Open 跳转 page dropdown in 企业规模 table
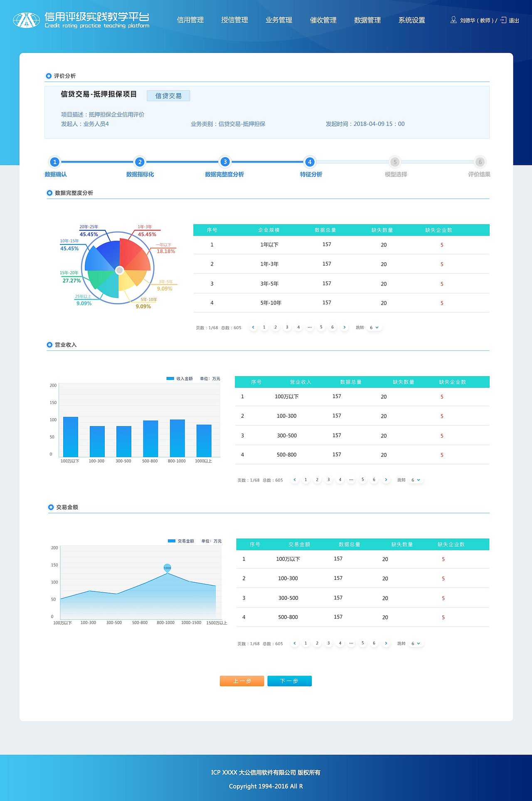 pos(374,328)
